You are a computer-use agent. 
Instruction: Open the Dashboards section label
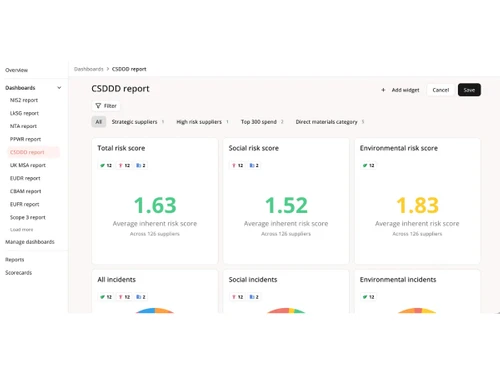point(20,88)
